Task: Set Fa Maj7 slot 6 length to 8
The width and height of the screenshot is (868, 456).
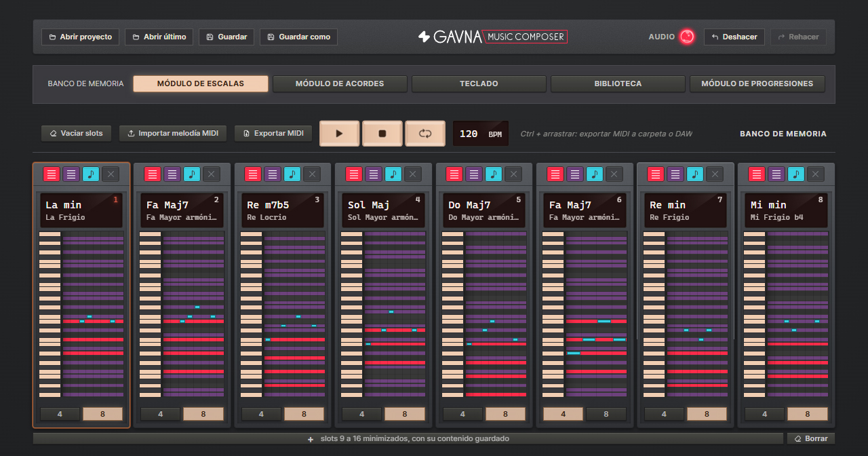Action: pos(606,414)
